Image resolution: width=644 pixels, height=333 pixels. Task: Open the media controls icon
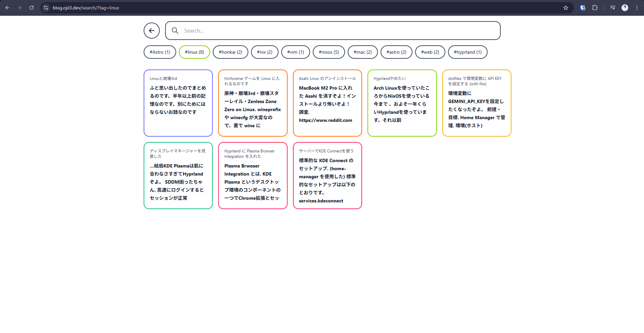[612, 8]
